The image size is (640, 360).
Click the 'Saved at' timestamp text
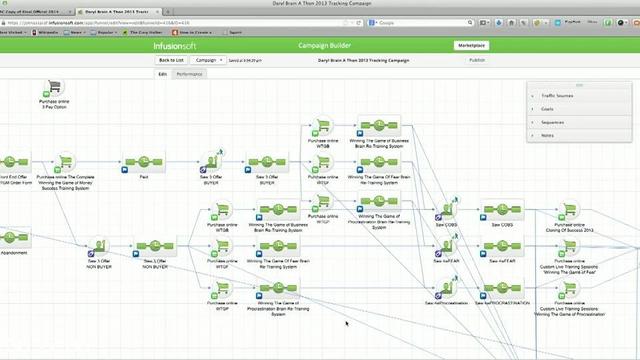[245, 60]
